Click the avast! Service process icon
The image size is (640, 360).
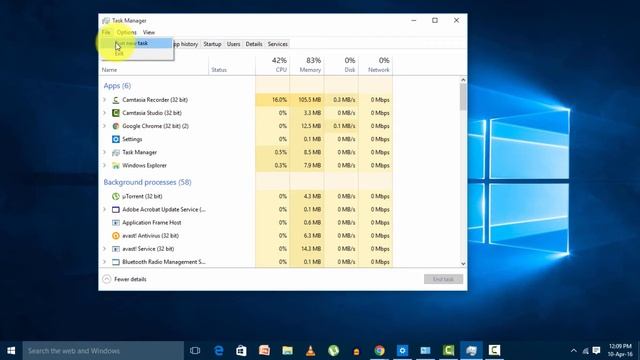coord(116,249)
